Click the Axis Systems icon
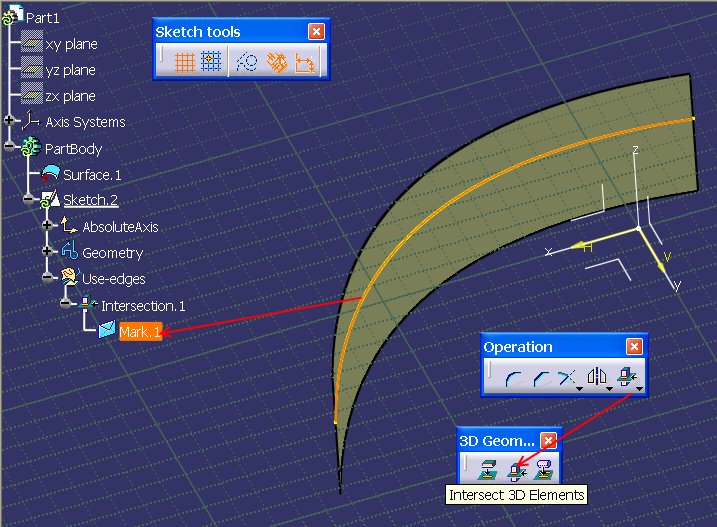Screen dimensions: 717x527 31,121
